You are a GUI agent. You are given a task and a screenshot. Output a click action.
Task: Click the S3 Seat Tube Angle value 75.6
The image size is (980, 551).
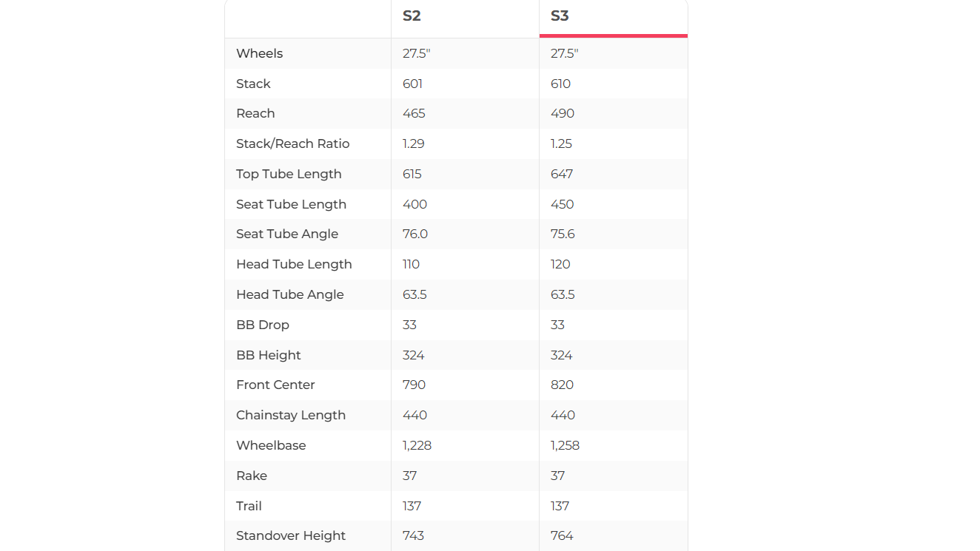coord(563,234)
